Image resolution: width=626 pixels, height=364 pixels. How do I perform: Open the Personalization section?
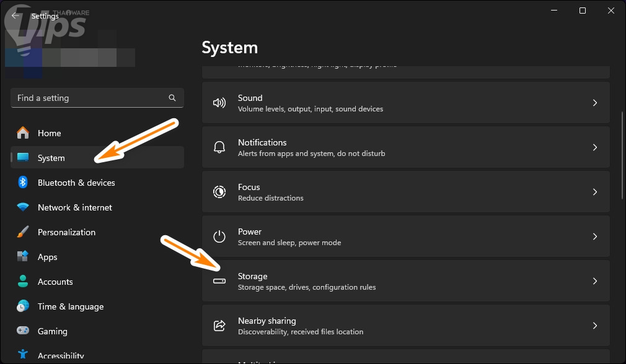tap(66, 232)
